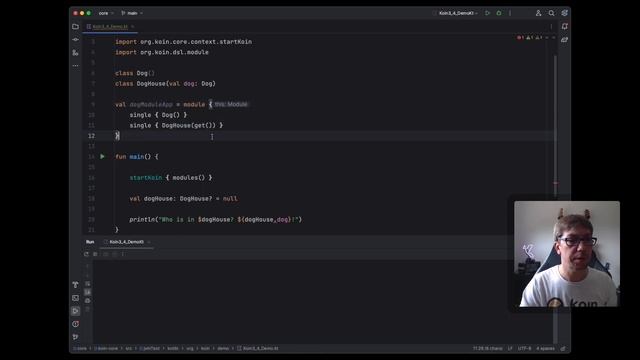
Task: Click the red error stripe mark on the scrollbar
Action: pos(556,183)
